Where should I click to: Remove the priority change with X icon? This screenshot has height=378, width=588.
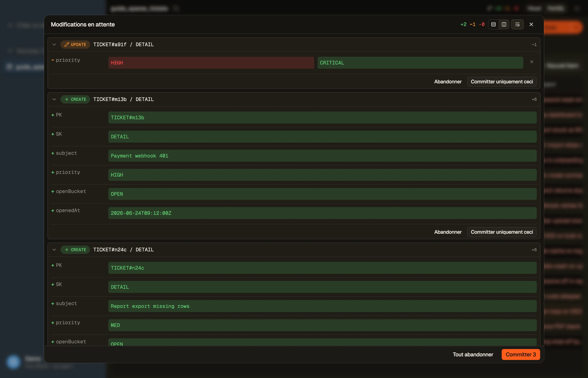532,62
